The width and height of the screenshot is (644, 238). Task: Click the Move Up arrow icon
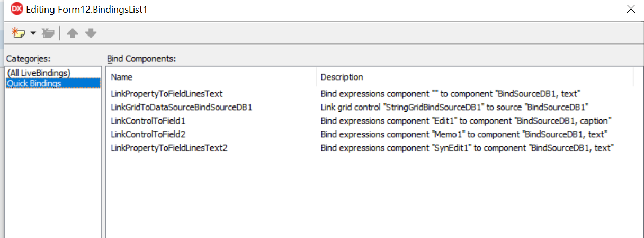[73, 33]
